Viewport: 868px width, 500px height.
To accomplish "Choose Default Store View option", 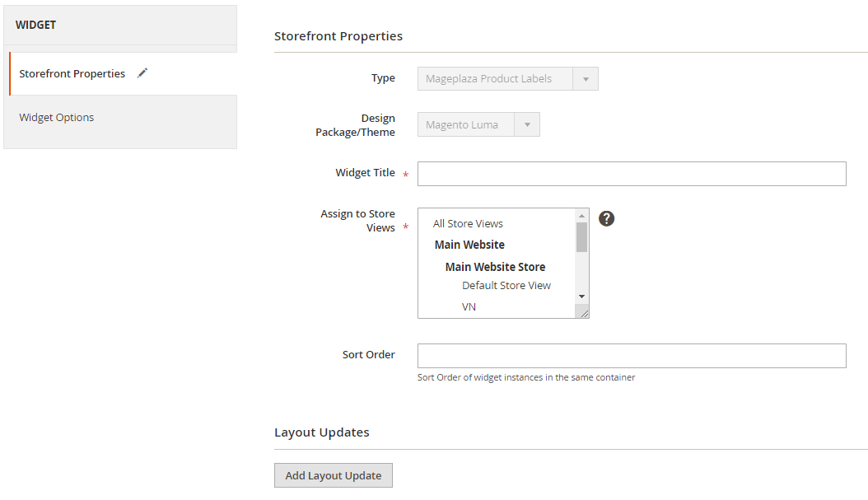I will [x=506, y=286].
